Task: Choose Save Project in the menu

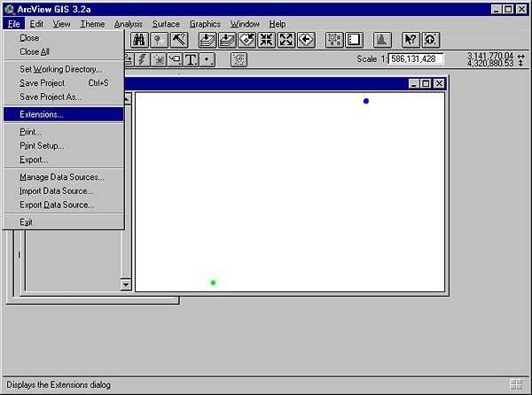Action: point(64,83)
